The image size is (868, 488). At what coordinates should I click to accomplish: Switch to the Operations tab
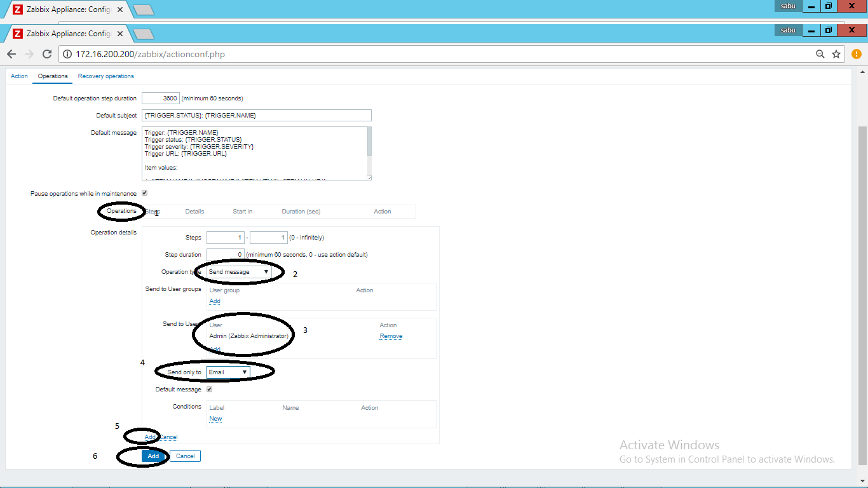[x=53, y=76]
